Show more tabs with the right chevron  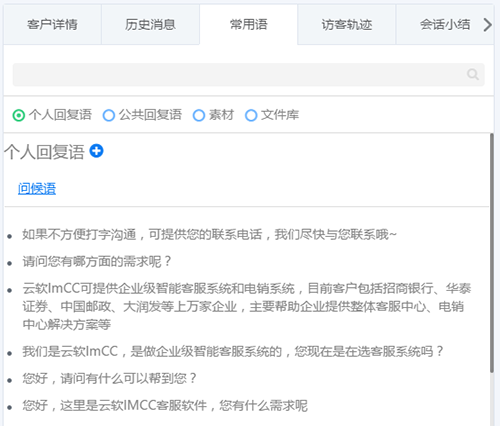click(487, 24)
